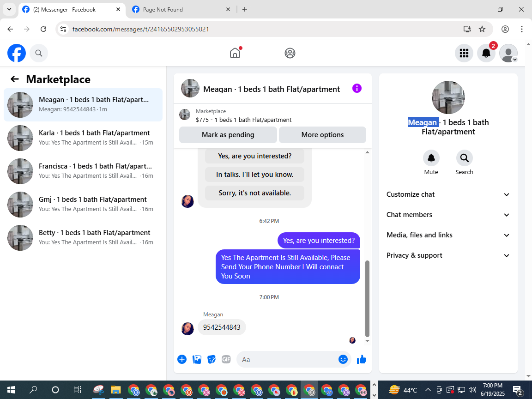Choose a GIF icon

[x=226, y=359]
